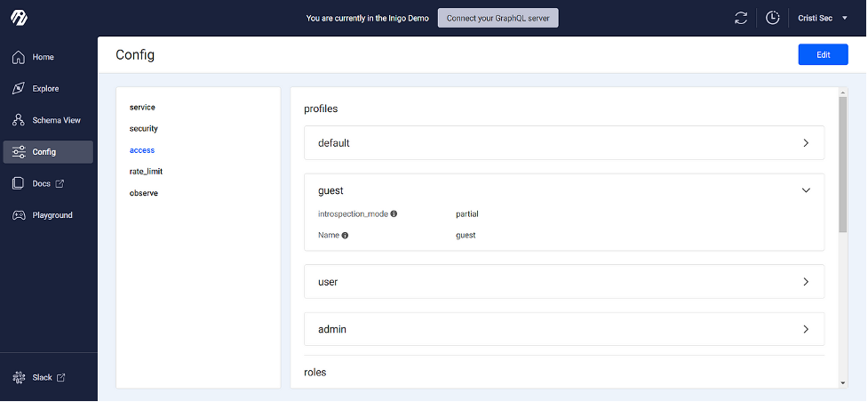
Task: Click the refresh sync icon in header
Action: (x=741, y=18)
